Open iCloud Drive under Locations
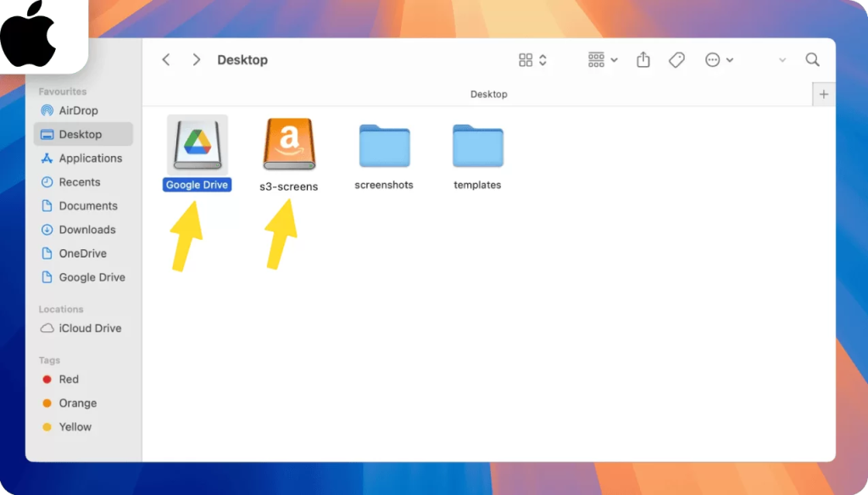This screenshot has width=868, height=495. click(x=90, y=328)
